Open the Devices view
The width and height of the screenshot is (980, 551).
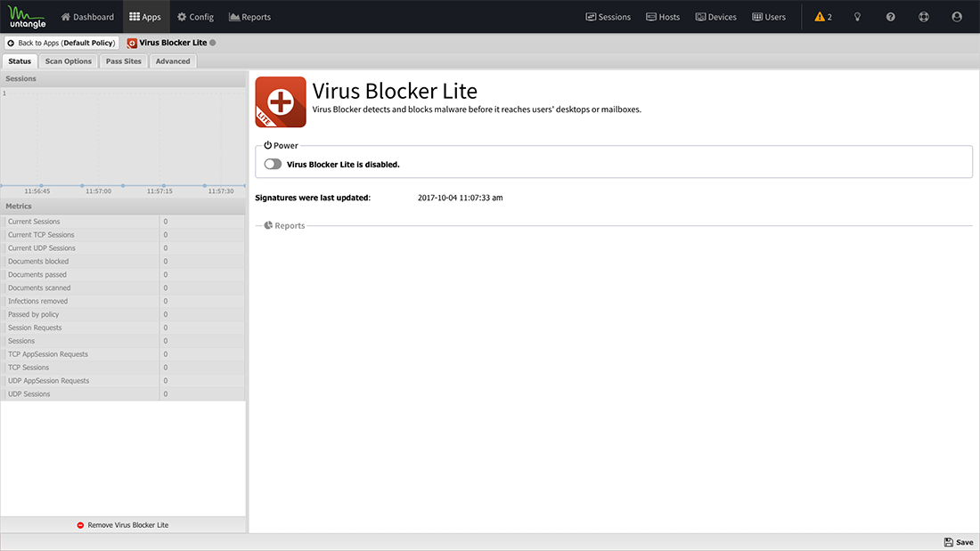[x=715, y=17]
